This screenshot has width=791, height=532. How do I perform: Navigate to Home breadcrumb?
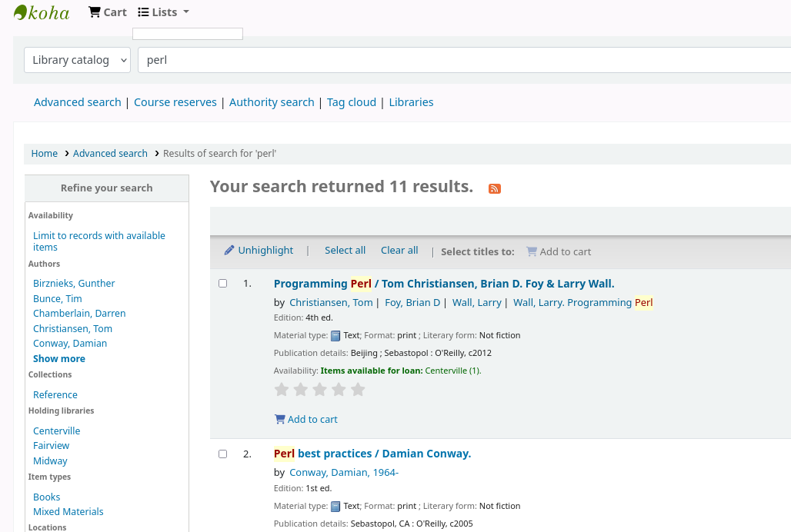(x=44, y=154)
